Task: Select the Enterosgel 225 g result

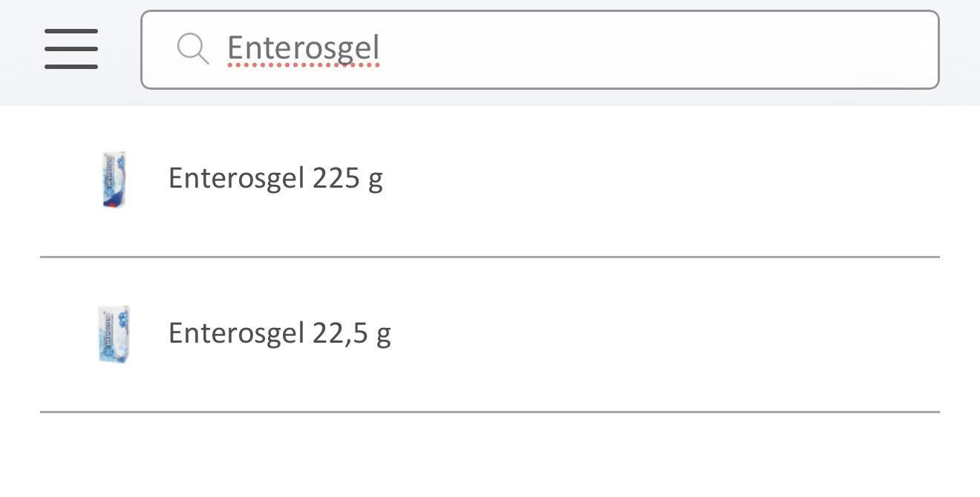Action: pos(275,179)
